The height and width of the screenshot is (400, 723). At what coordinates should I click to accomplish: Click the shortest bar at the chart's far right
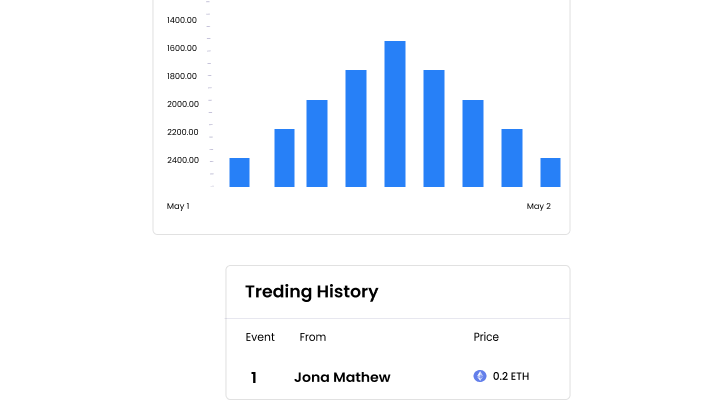(x=551, y=173)
